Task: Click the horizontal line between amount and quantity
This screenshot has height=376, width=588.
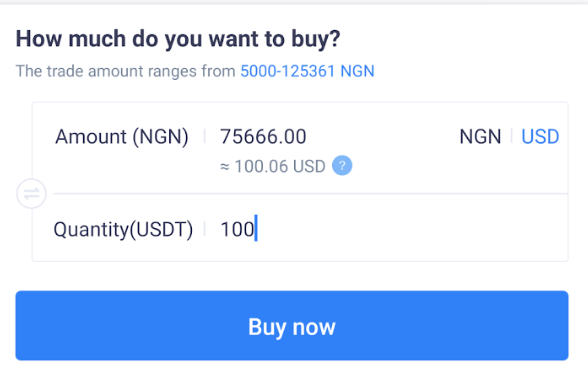Action: [310, 194]
